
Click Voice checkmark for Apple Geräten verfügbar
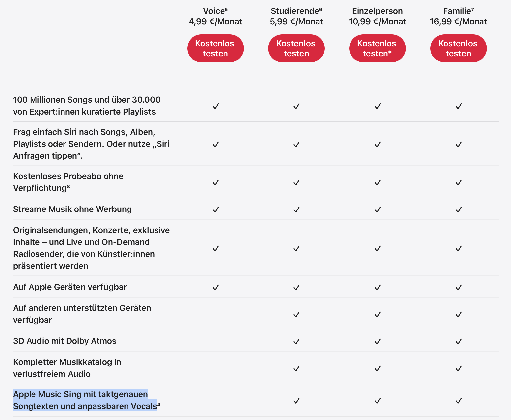pos(216,288)
